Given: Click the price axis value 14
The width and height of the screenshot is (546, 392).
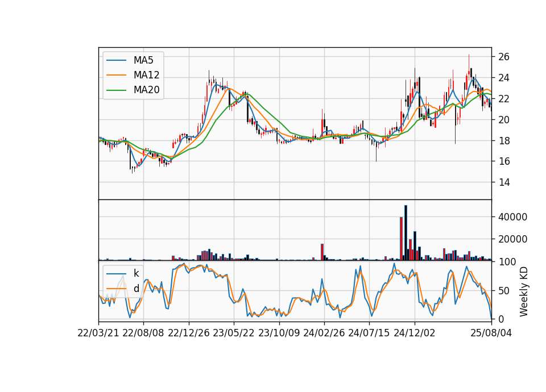Looking at the screenshot, I should (504, 182).
